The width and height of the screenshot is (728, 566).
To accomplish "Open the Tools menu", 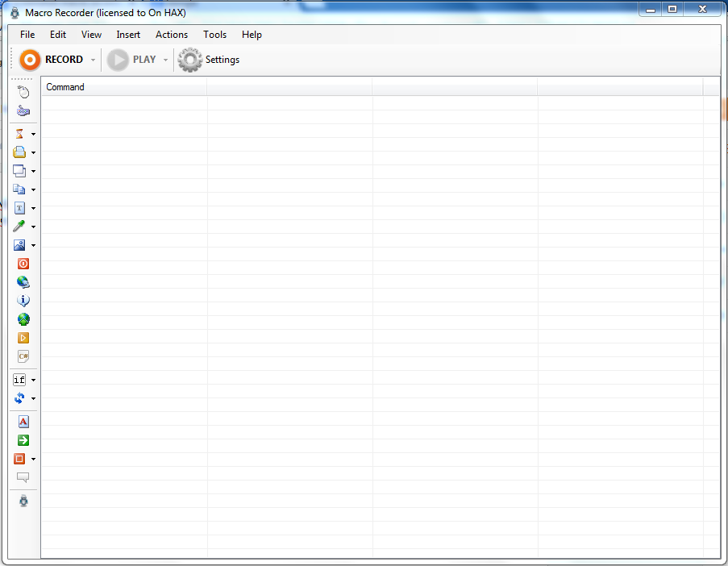I will coord(214,35).
